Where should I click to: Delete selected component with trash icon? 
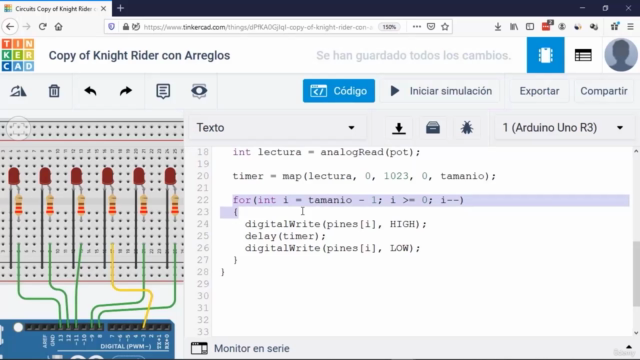pos(54,91)
